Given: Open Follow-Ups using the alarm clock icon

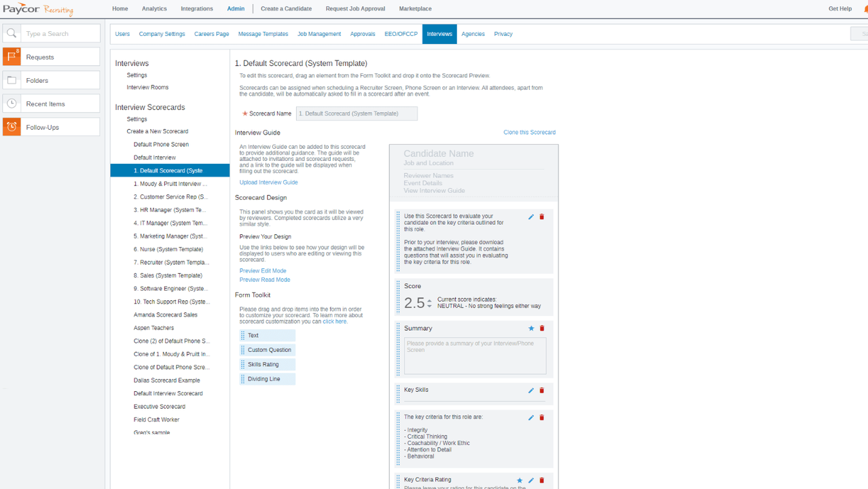Looking at the screenshot, I should 12,127.
